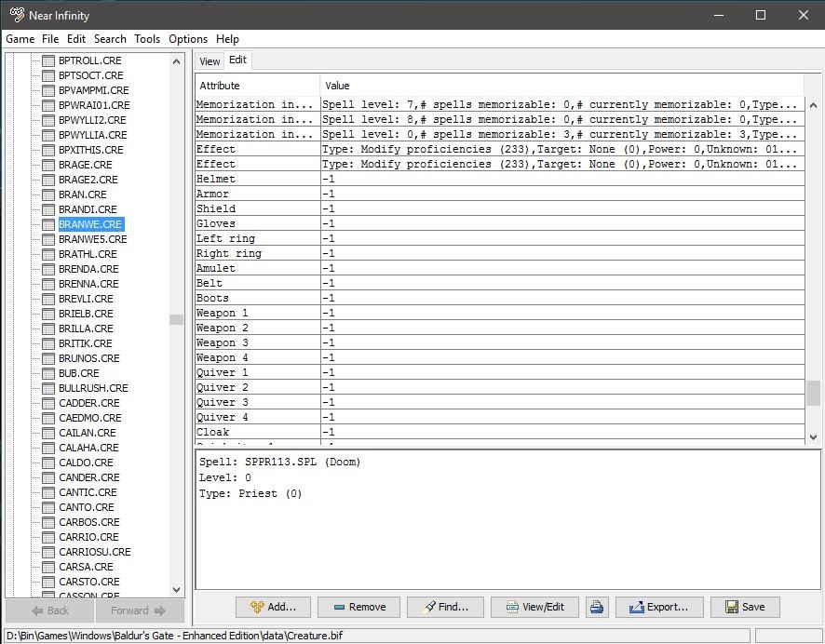Click the file icon beside BPWYLLI2.CRE
Viewport: 825px width, 644px height.
(x=48, y=120)
